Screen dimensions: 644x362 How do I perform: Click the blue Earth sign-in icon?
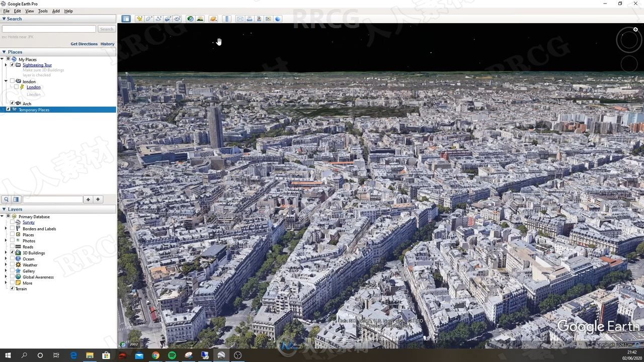(278, 19)
